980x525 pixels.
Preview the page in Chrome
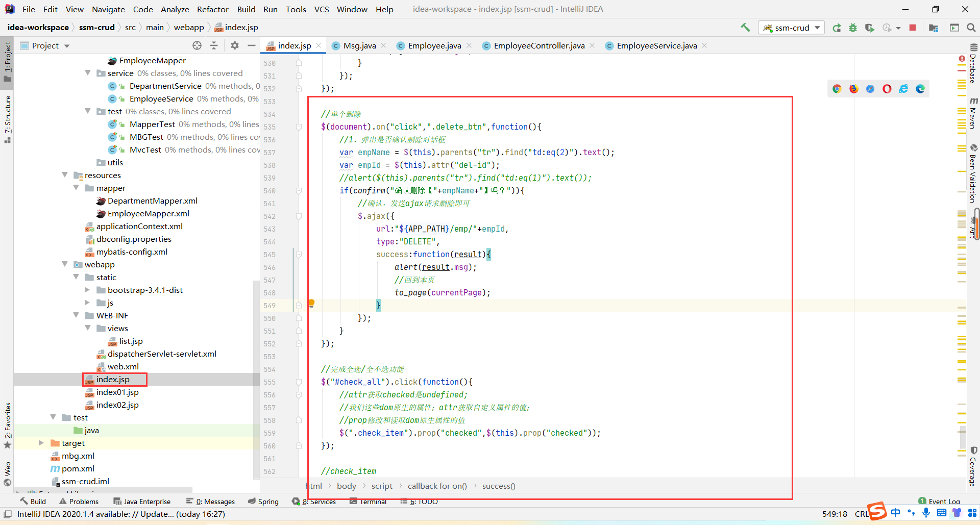(x=837, y=89)
